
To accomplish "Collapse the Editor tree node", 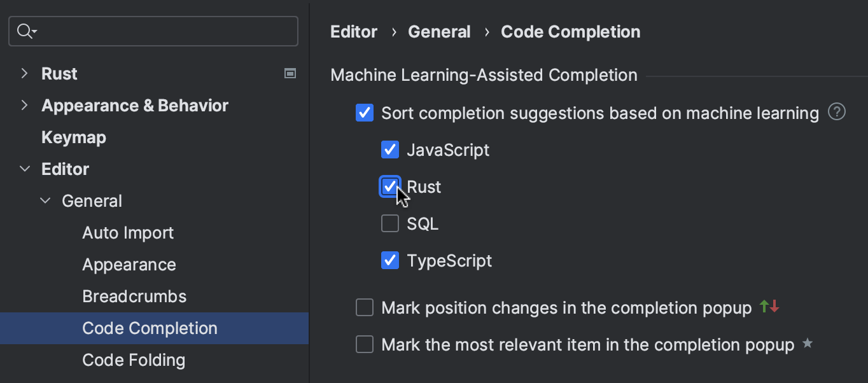I will click(x=24, y=169).
